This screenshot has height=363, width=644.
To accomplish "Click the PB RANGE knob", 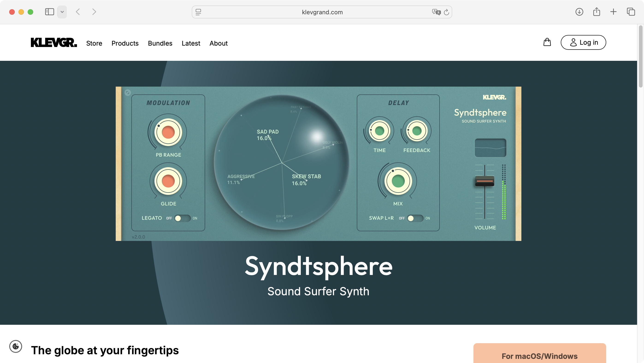I will point(168,132).
